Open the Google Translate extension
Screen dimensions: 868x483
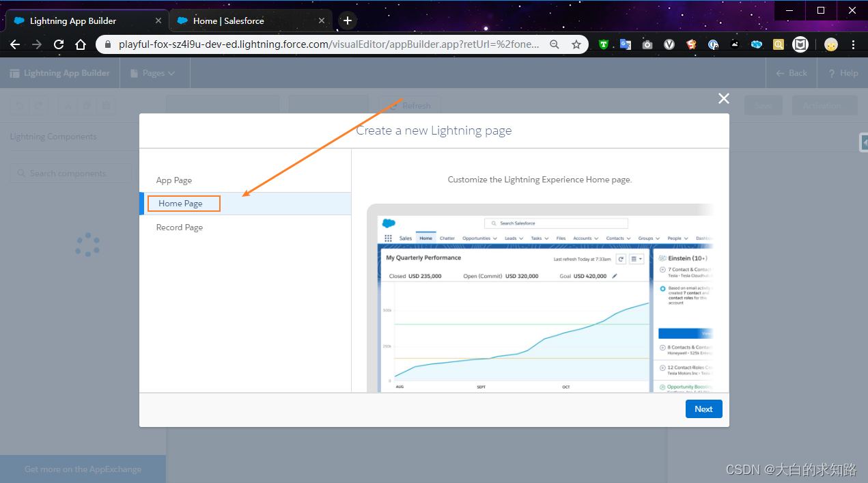(626, 44)
